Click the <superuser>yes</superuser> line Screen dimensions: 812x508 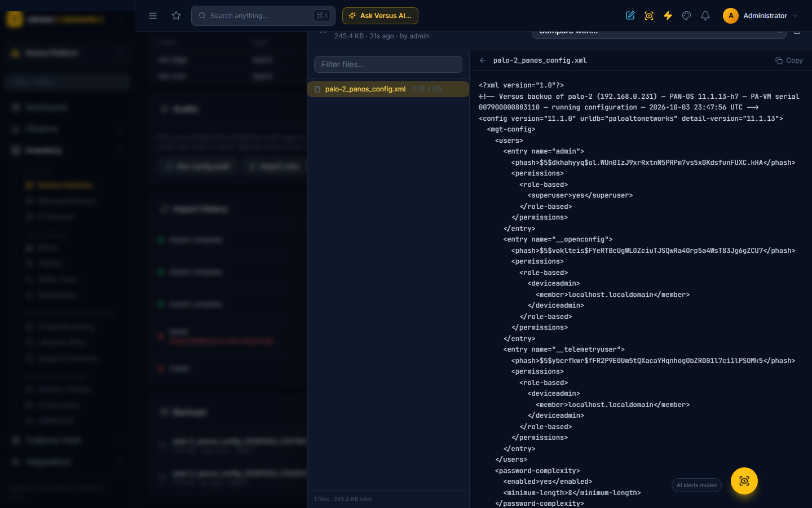pos(580,195)
